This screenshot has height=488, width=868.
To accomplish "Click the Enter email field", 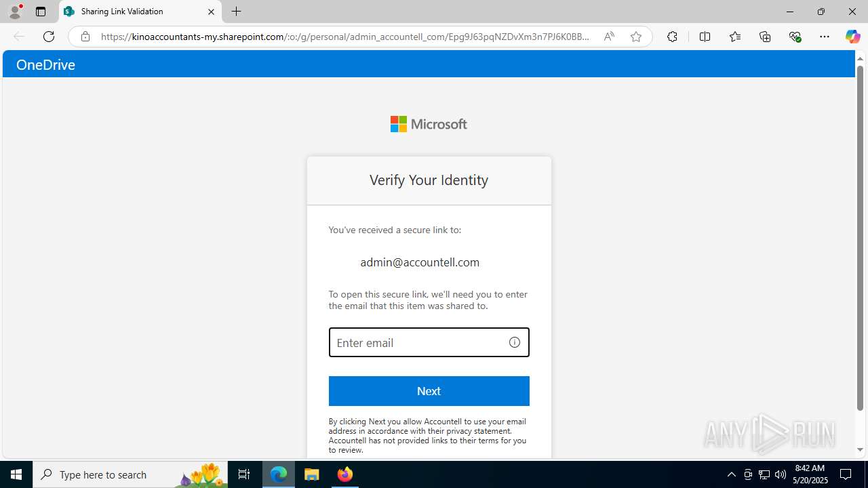I will point(429,342).
